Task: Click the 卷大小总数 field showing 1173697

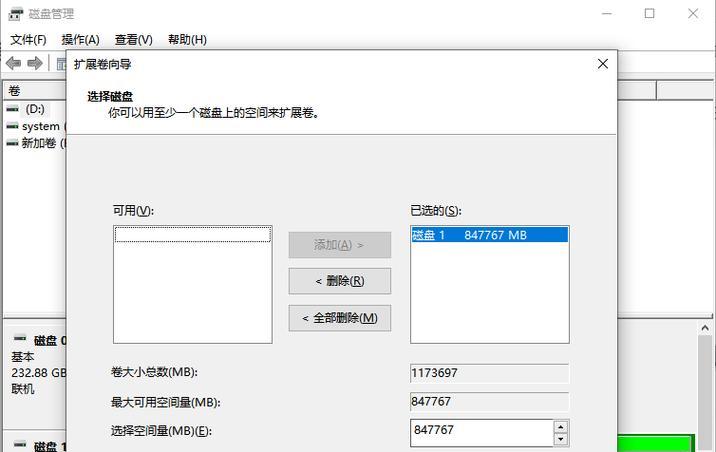Action: click(490, 373)
